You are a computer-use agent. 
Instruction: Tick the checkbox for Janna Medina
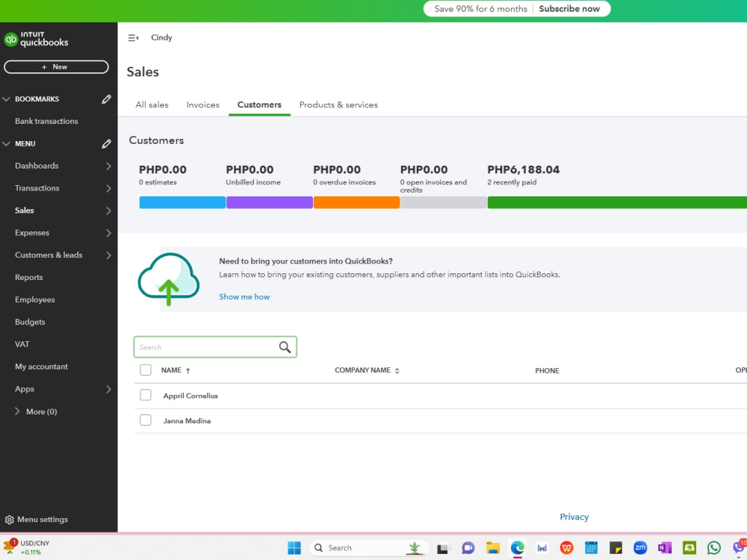pos(146,420)
